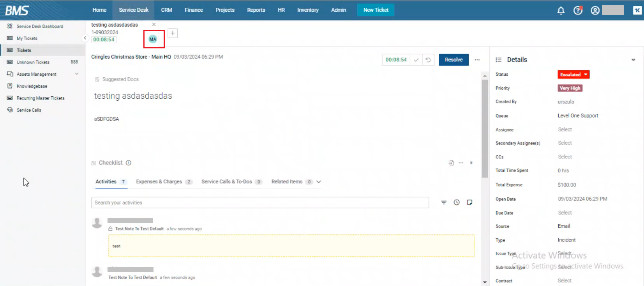Collapse the Details panel arrow

click(633, 60)
